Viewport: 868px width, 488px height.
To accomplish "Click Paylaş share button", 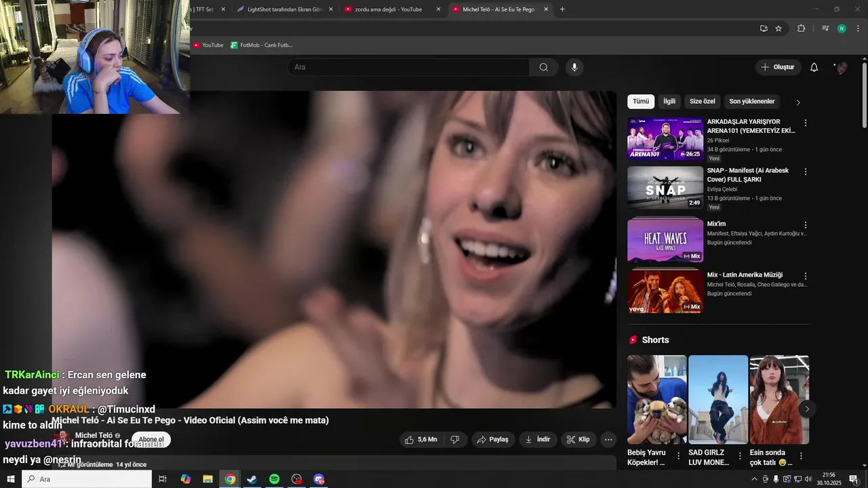I will pyautogui.click(x=493, y=439).
